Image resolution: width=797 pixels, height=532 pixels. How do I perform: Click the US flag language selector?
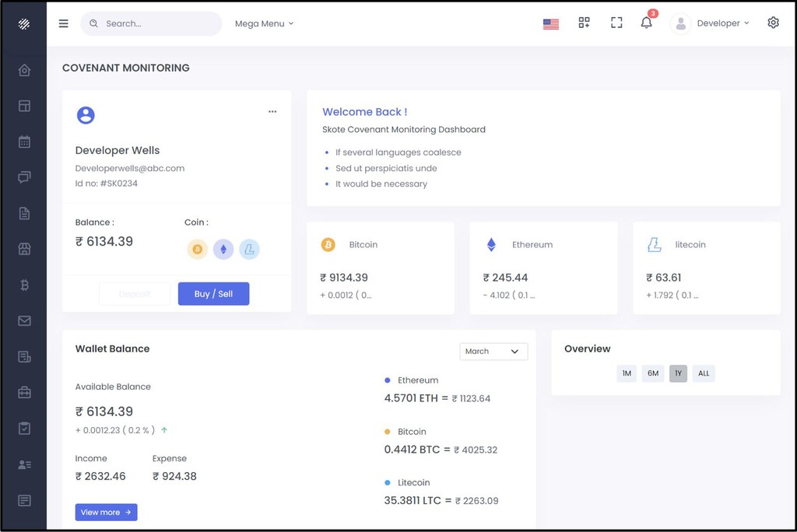click(551, 23)
